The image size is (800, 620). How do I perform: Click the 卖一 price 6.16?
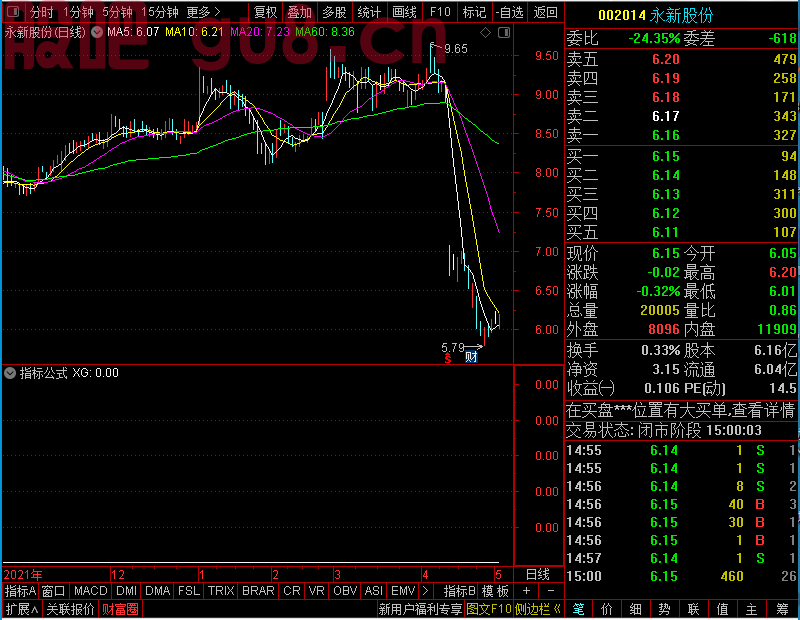pos(665,135)
